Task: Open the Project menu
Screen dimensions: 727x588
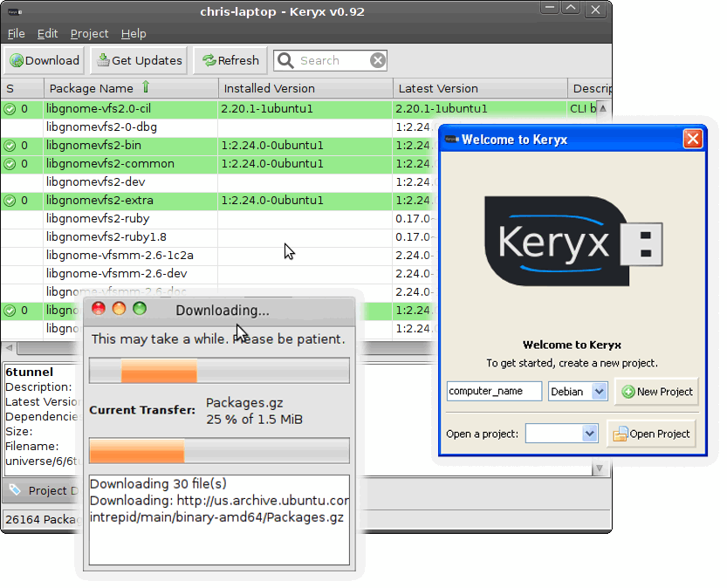Action: [x=89, y=34]
